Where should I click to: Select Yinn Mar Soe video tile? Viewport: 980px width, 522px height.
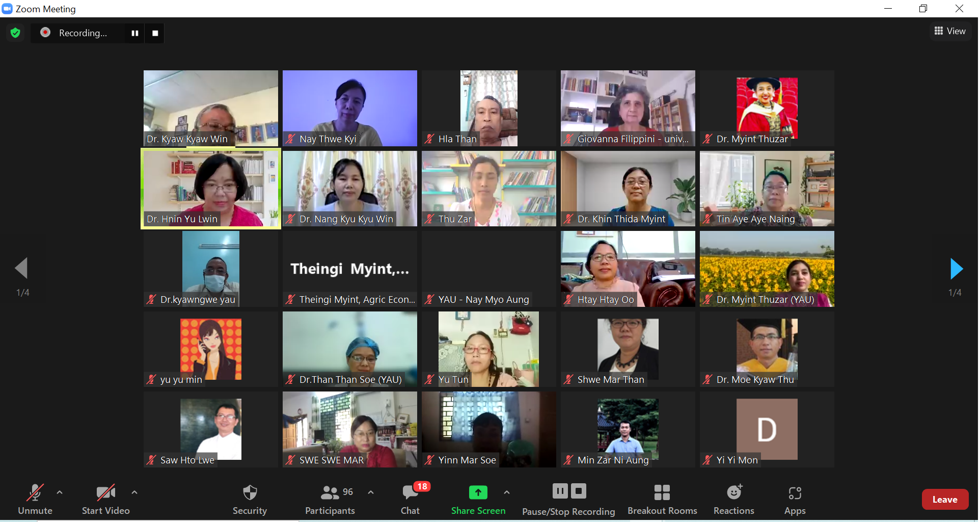tap(488, 430)
